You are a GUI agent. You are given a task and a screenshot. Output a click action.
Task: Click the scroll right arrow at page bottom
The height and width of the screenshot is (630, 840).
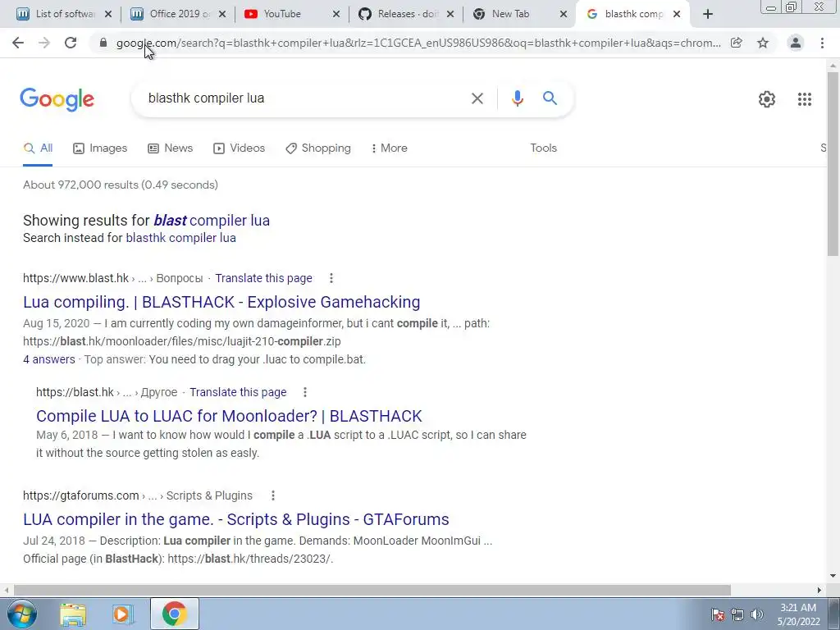pyautogui.click(x=819, y=590)
